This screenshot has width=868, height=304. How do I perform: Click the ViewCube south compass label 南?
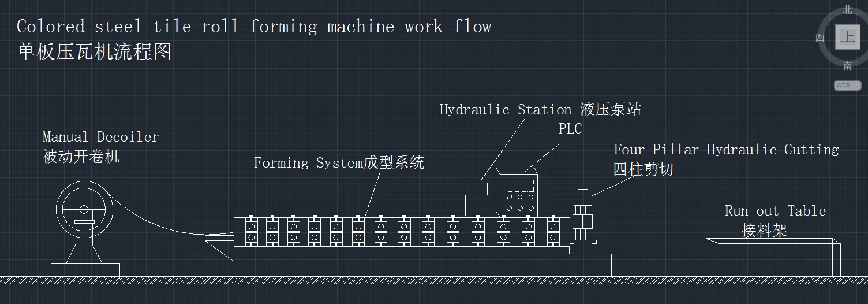click(x=848, y=66)
